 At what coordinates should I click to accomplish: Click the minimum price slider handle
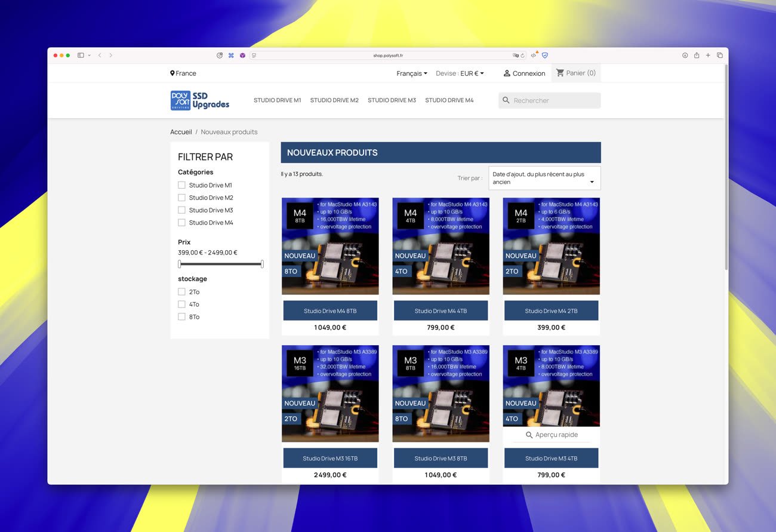point(179,264)
